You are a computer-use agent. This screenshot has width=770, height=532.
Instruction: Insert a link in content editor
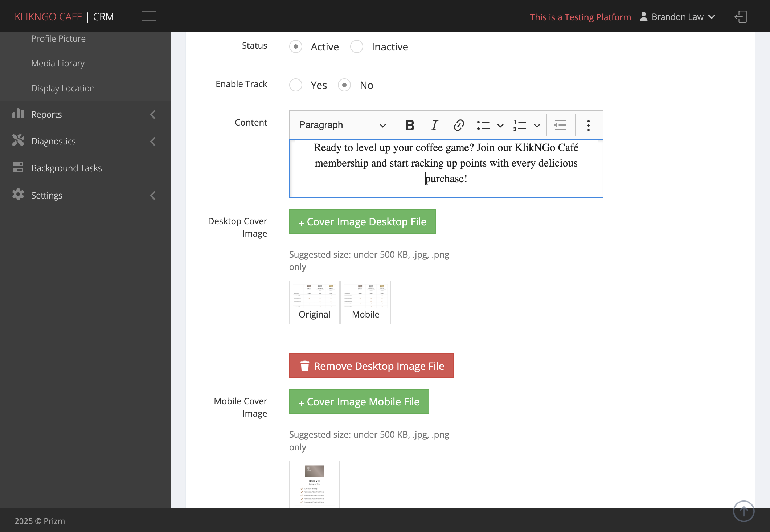(459, 125)
